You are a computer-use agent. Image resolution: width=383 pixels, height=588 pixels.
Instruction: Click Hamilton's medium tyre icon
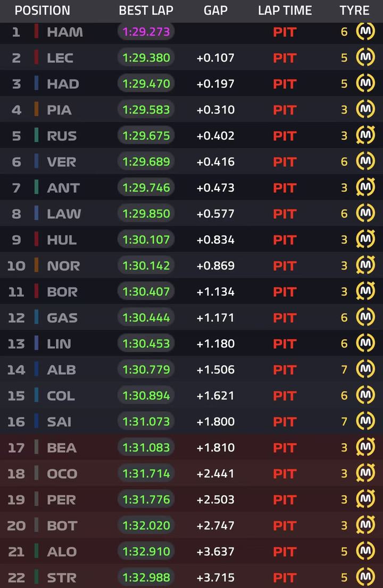(x=365, y=32)
